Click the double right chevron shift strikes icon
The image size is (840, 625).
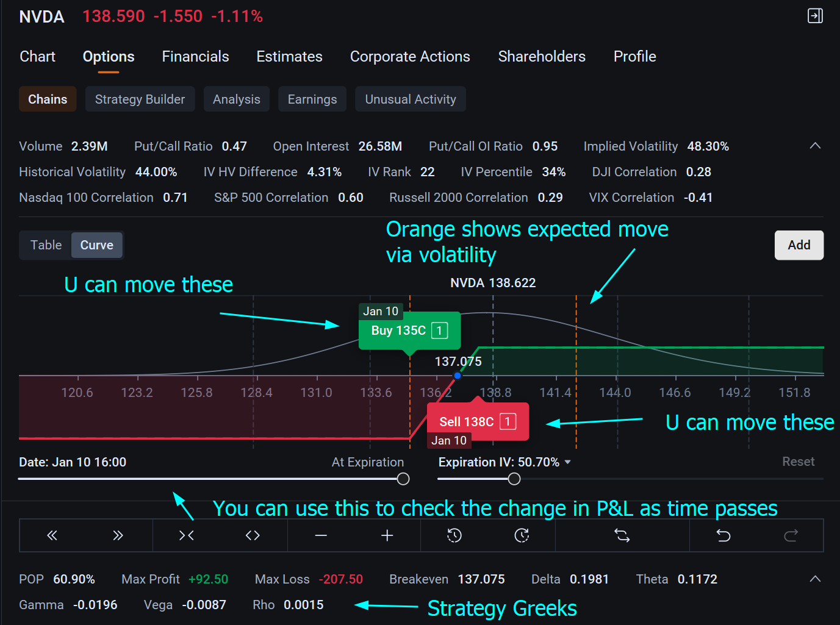pos(118,535)
